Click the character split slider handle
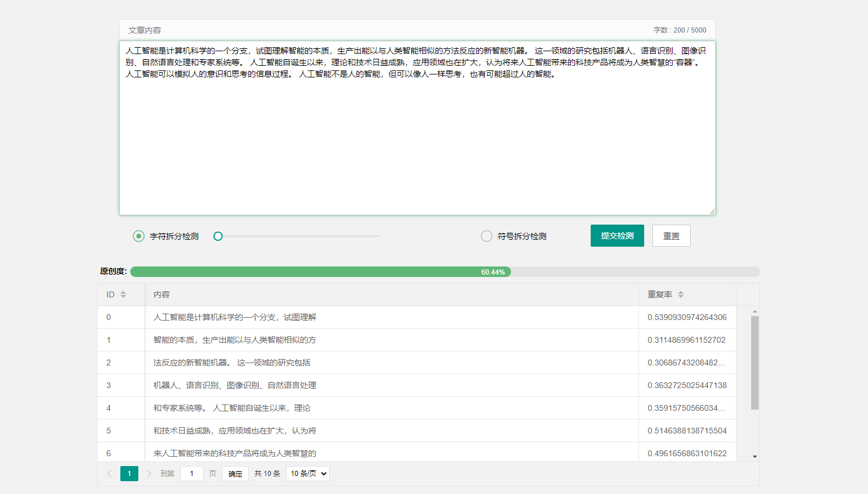The height and width of the screenshot is (494, 868). pos(218,236)
